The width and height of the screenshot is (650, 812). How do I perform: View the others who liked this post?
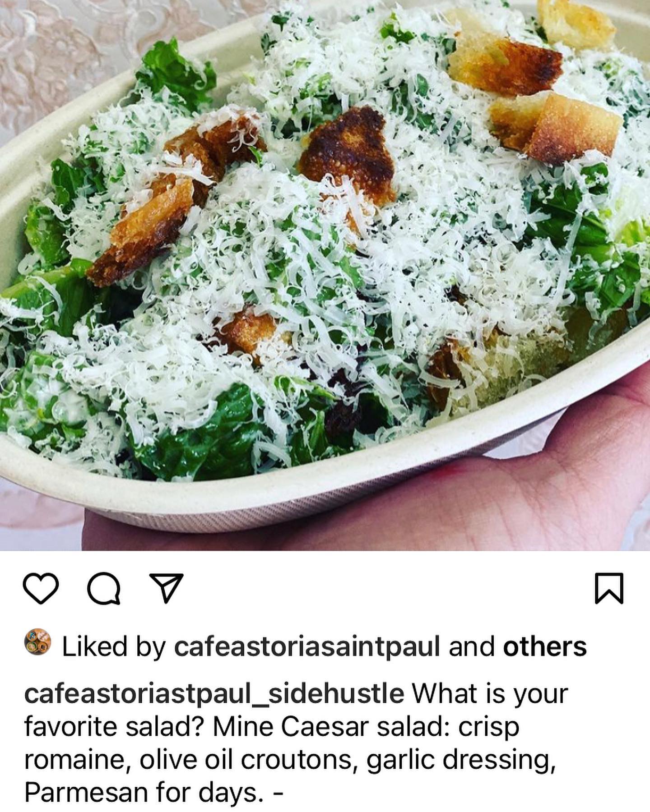(545, 646)
